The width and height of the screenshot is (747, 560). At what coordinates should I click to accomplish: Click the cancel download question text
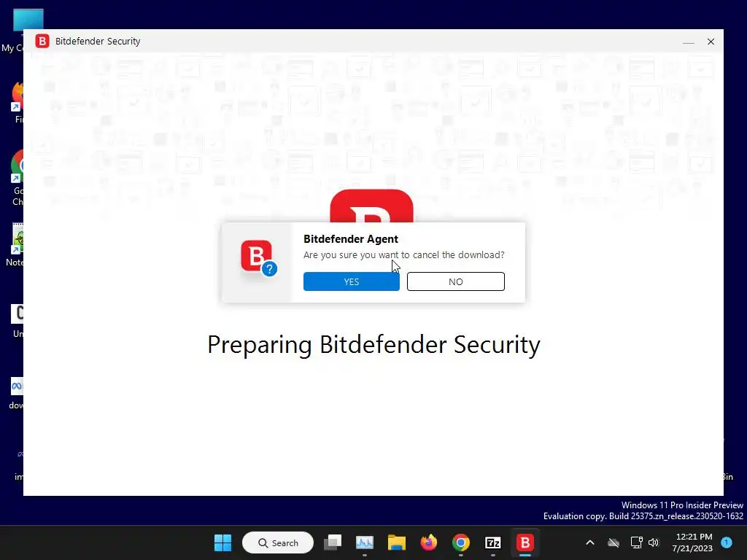[x=403, y=254]
